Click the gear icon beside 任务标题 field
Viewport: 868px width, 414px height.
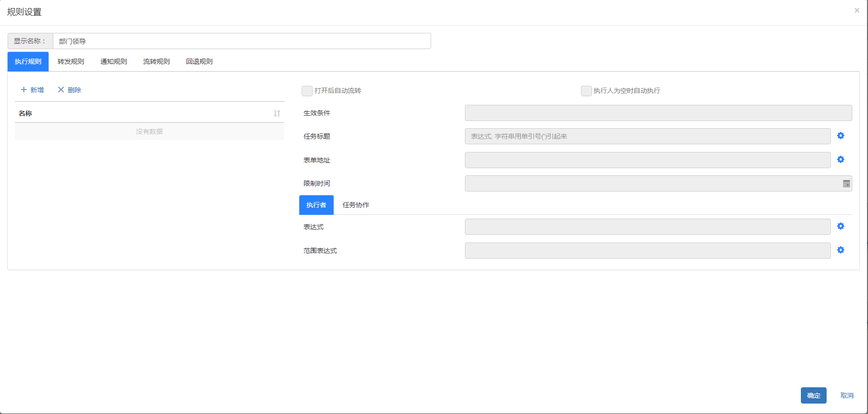click(840, 136)
